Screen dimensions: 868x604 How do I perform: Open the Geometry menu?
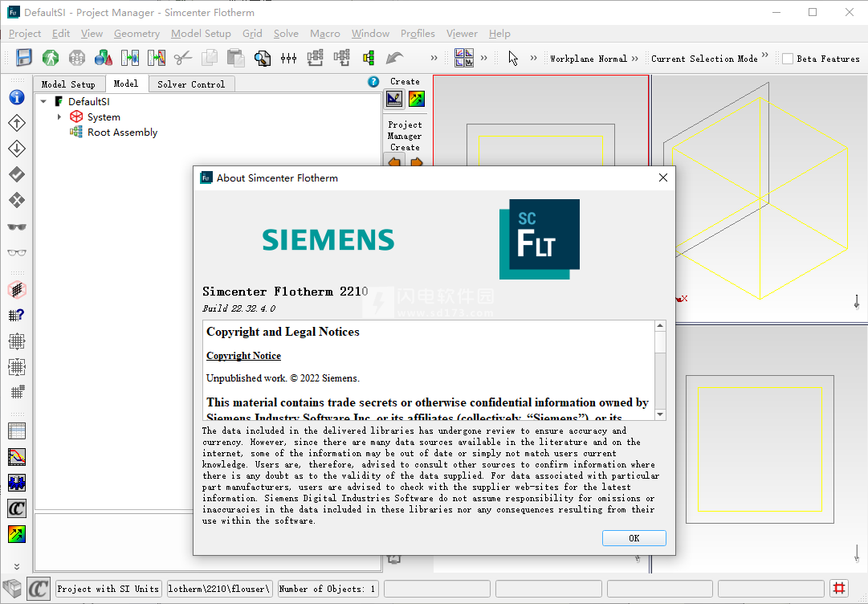137,34
